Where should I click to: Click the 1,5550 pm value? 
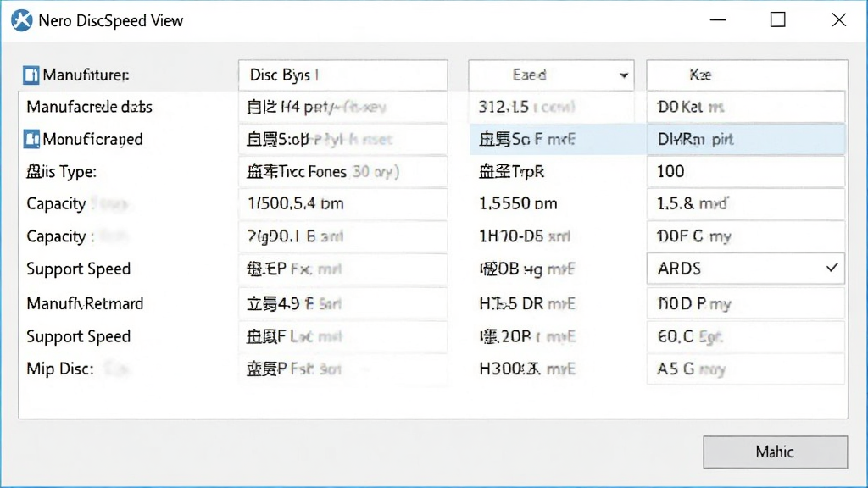coord(518,203)
